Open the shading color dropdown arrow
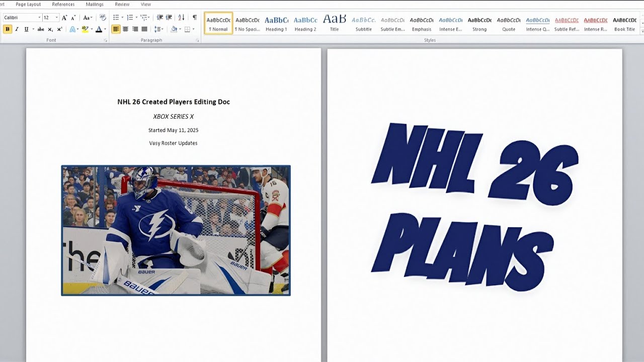The height and width of the screenshot is (362, 644). click(x=180, y=29)
